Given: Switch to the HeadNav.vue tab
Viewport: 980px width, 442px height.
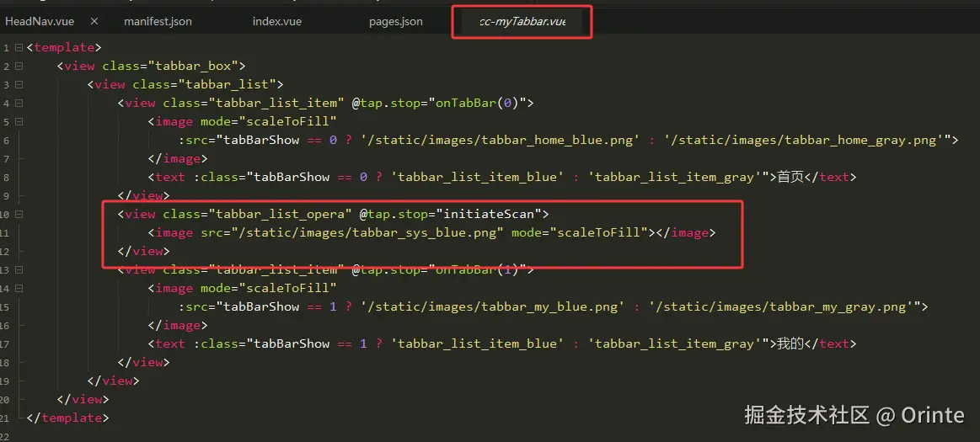Looking at the screenshot, I should (40, 21).
